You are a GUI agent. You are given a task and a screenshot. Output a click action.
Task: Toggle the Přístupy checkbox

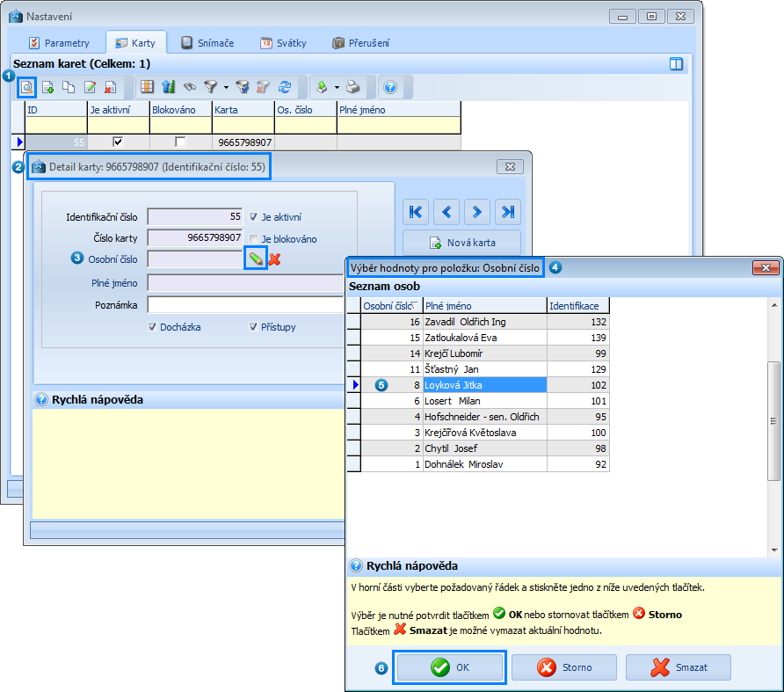[253, 327]
